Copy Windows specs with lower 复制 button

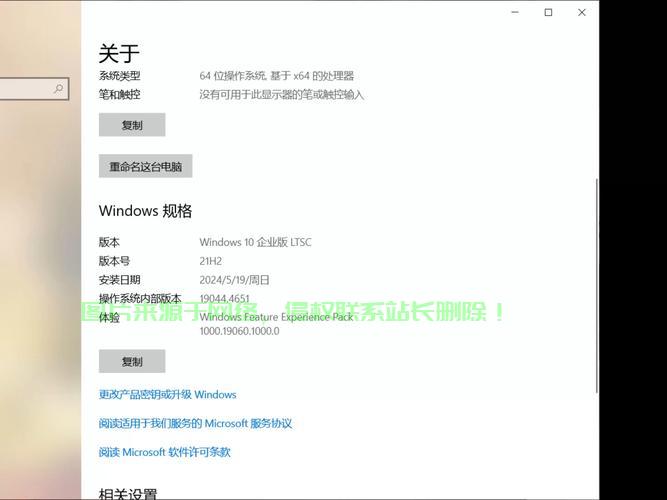click(x=132, y=361)
